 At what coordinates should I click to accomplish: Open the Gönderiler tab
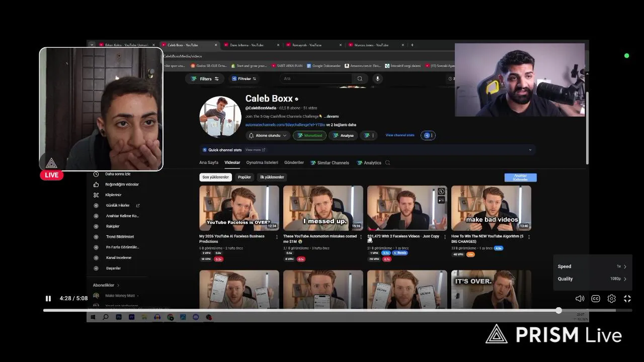point(294,163)
